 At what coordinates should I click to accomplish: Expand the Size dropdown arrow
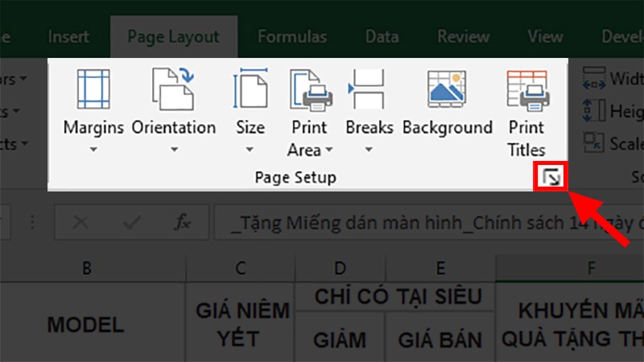click(x=250, y=150)
